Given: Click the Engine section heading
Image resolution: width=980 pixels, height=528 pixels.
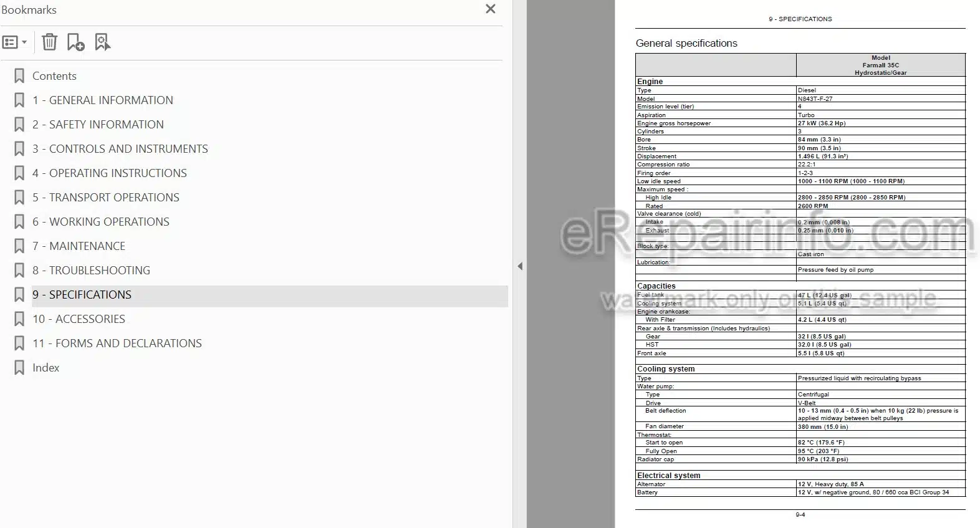Looking at the screenshot, I should (650, 82).
